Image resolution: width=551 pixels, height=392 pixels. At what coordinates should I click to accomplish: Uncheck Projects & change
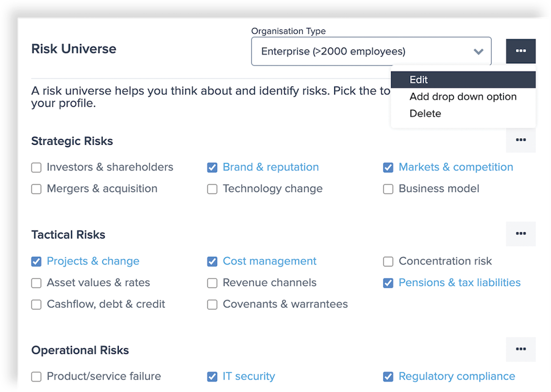point(36,261)
